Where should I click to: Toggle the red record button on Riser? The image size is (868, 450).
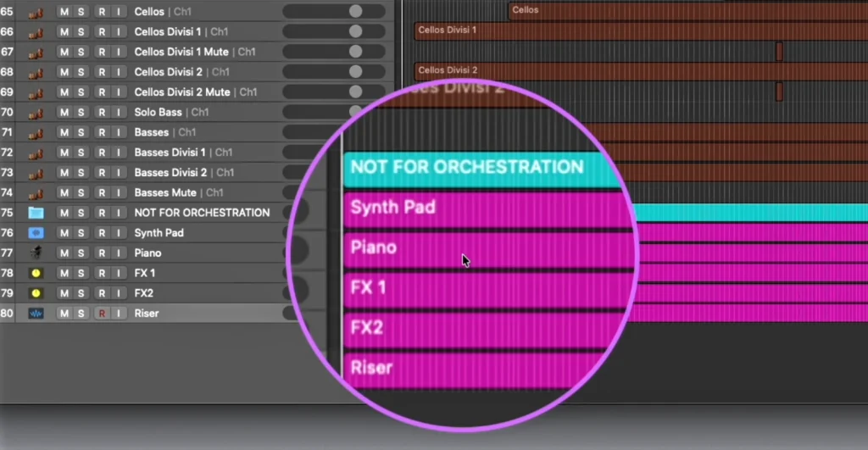pos(102,314)
